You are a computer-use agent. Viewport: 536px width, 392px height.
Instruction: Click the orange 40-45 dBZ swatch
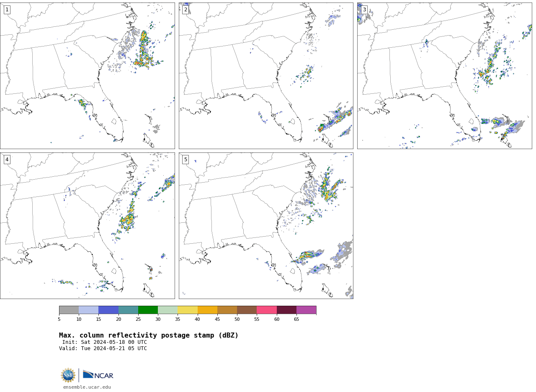[207, 310]
